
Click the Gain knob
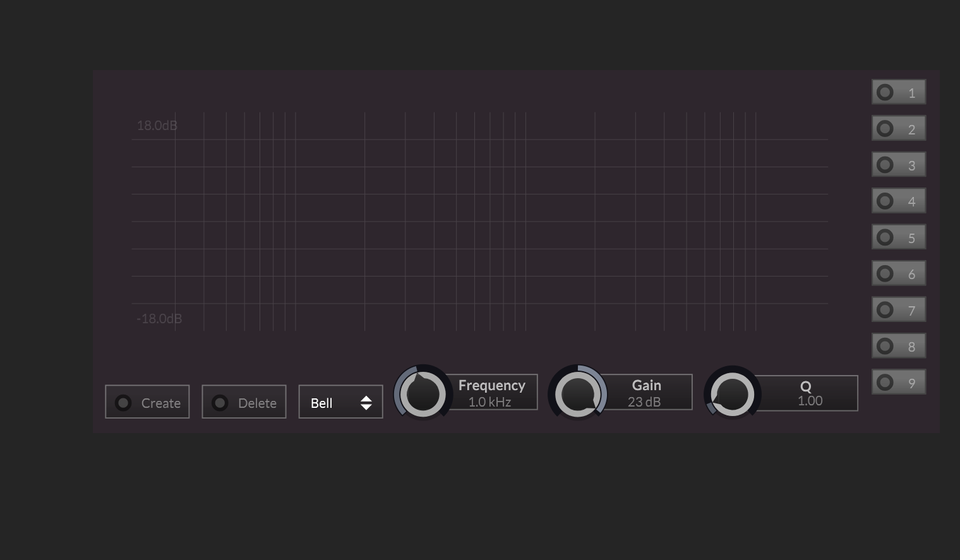(577, 394)
